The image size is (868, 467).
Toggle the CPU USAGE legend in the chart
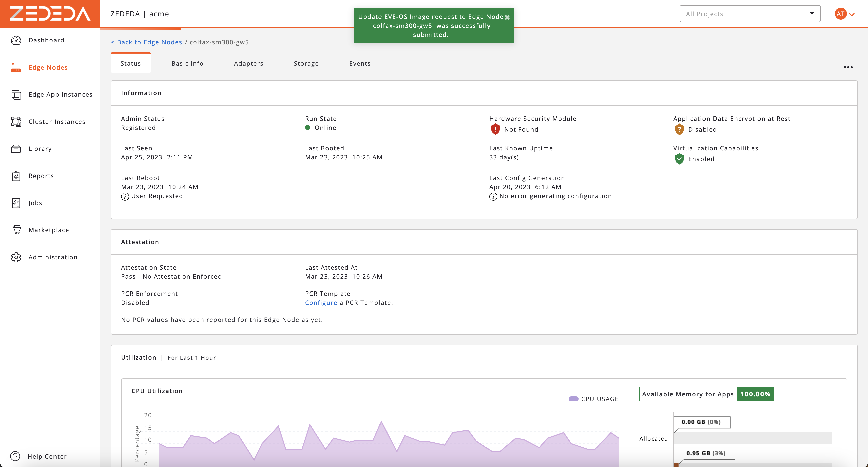(x=594, y=399)
